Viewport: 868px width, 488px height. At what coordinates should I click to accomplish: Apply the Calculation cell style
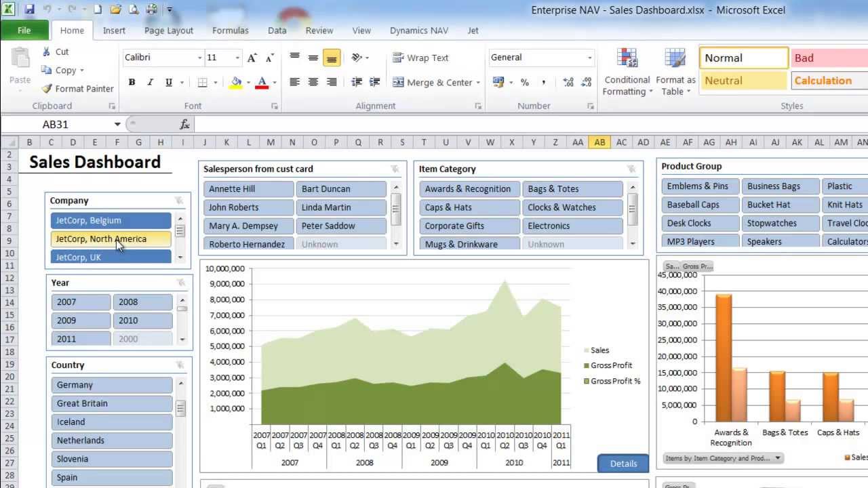pyautogui.click(x=829, y=81)
